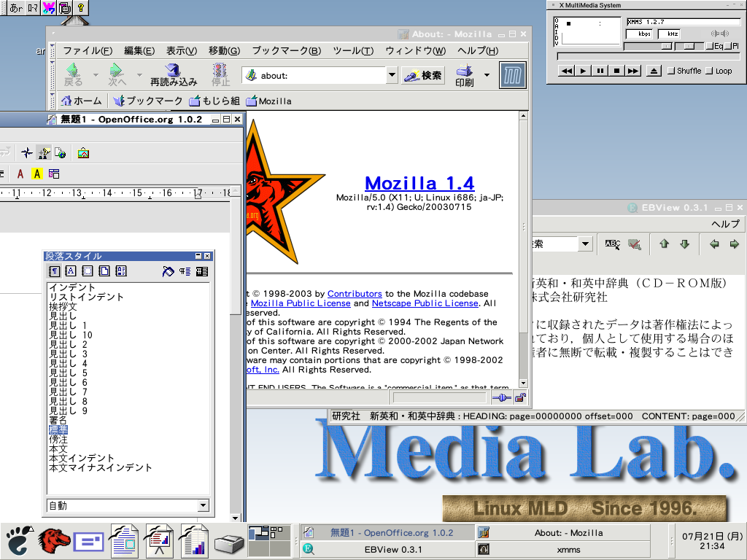The height and width of the screenshot is (560, 747).
Task: Open ファイル(F) menu in Mozilla
Action: [88, 50]
